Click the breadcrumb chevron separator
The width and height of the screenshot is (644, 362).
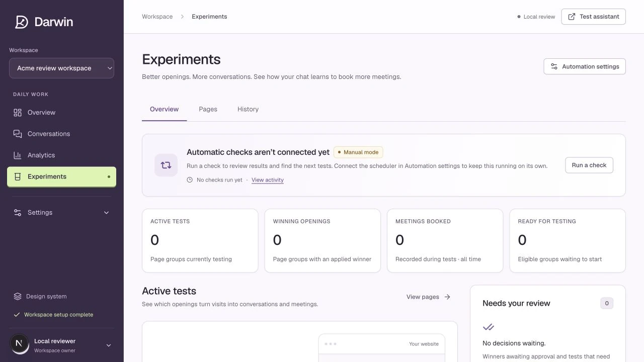point(182,17)
